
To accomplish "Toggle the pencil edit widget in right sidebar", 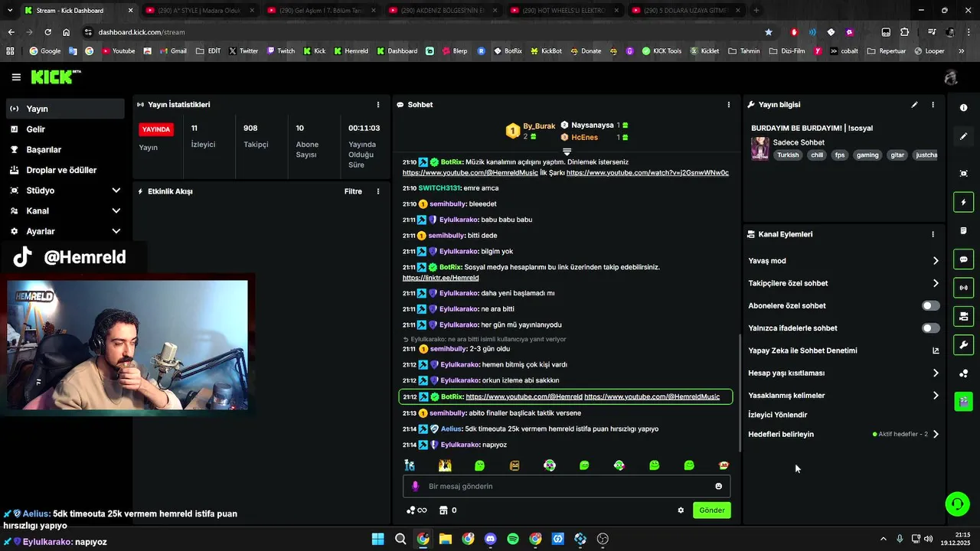I will 963,136.
